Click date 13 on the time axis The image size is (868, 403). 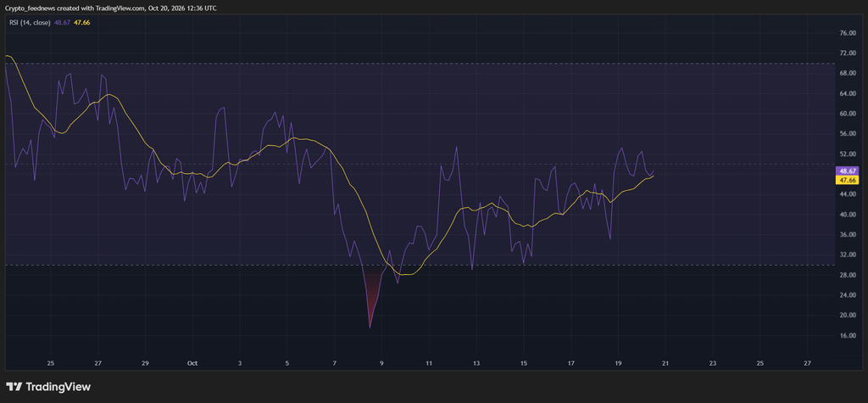tap(476, 364)
